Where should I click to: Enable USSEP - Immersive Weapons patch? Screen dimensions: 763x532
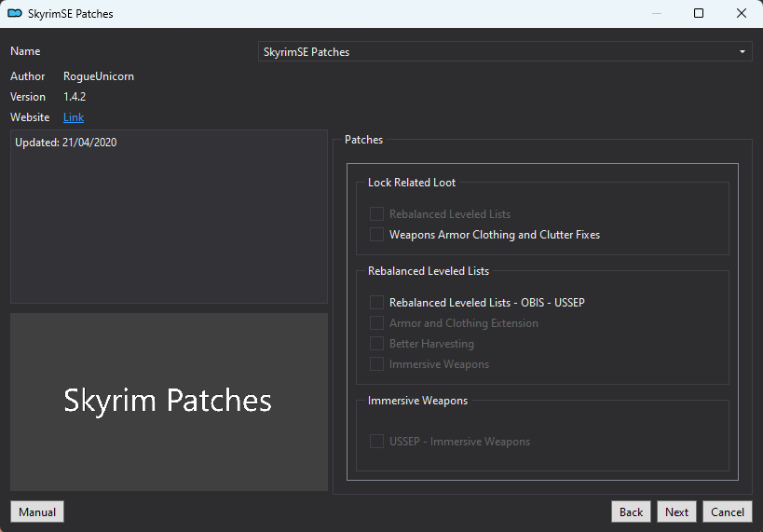(x=376, y=441)
